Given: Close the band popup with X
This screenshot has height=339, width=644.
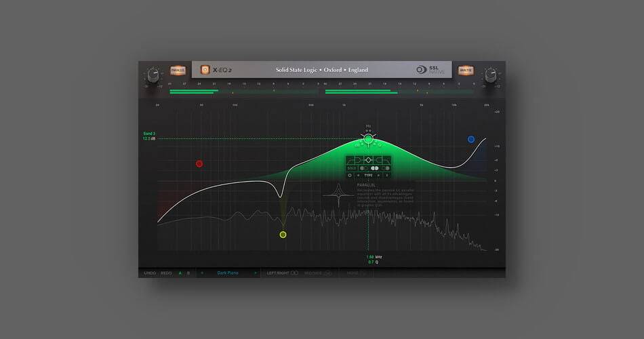Looking at the screenshot, I should (x=387, y=175).
